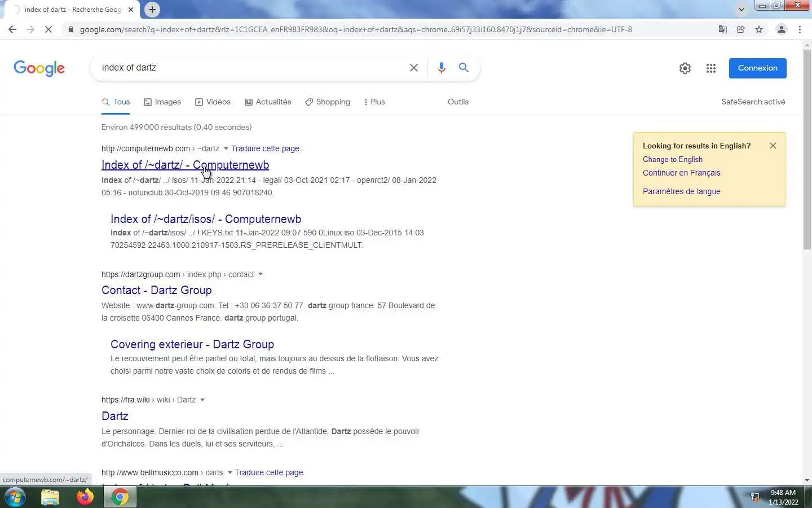Open Index of /~dartz/ - Computernewb

click(x=185, y=165)
